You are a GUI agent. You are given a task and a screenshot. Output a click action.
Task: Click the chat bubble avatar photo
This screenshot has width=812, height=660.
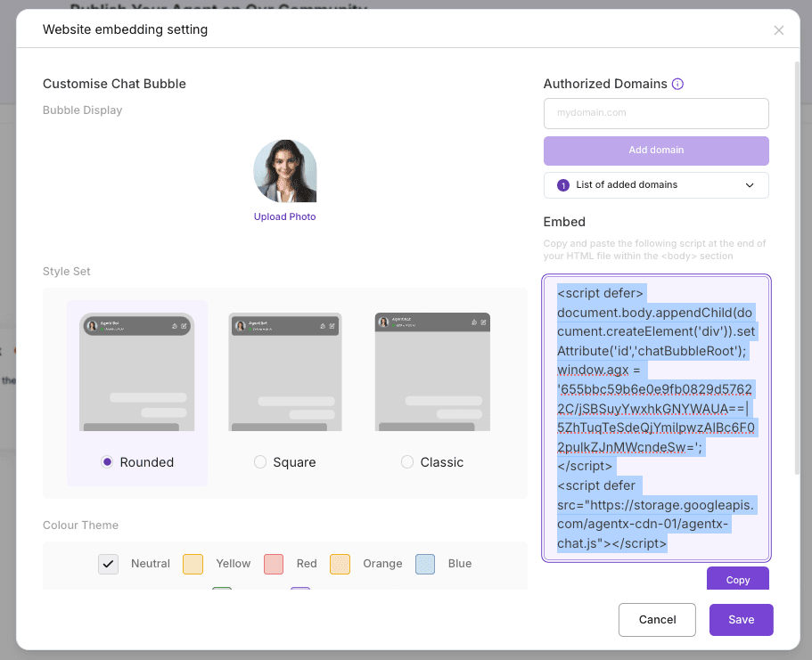pos(285,171)
